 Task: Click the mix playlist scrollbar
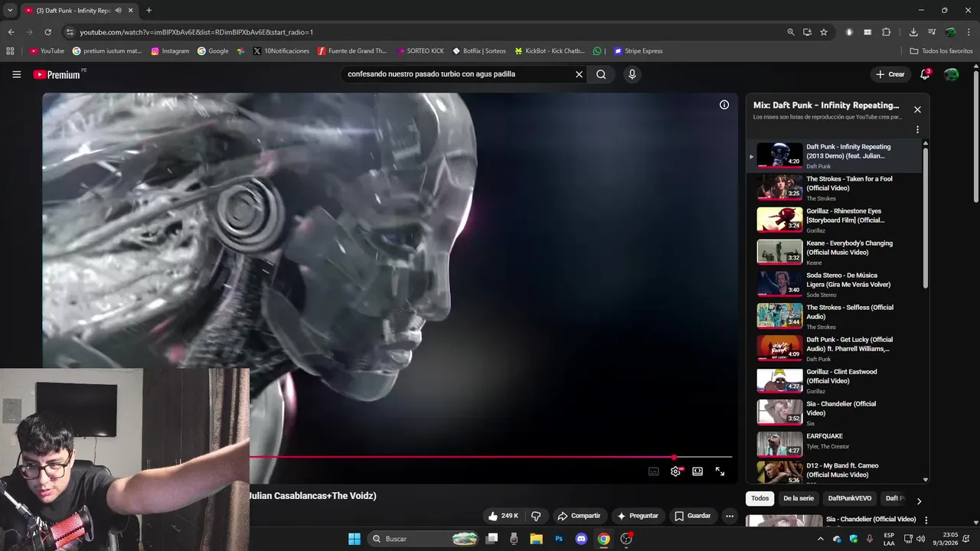pyautogui.click(x=926, y=218)
